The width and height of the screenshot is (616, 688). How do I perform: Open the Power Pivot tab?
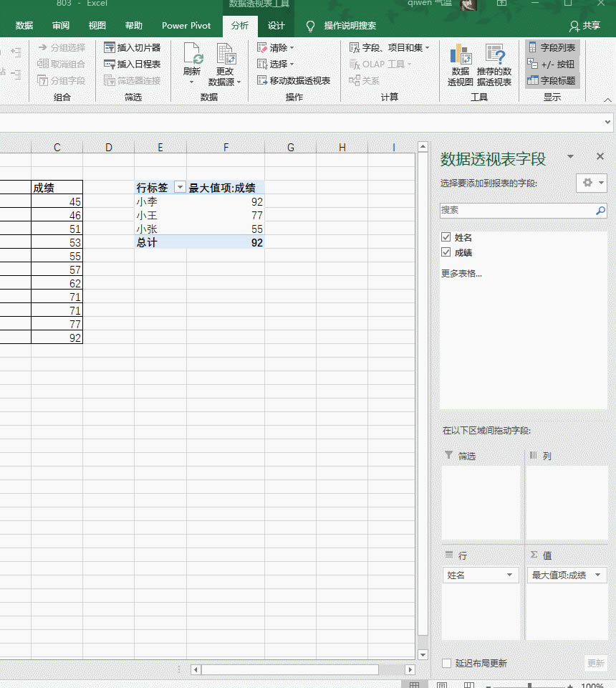coord(186,26)
